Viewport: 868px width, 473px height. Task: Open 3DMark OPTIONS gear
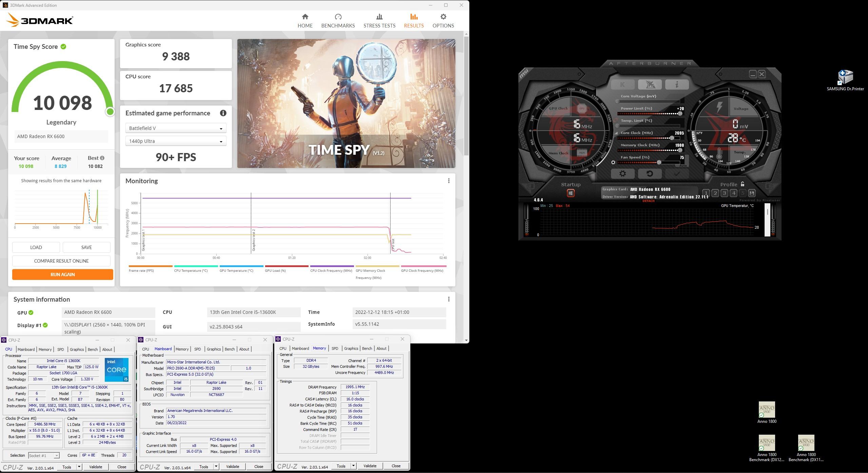click(x=443, y=21)
